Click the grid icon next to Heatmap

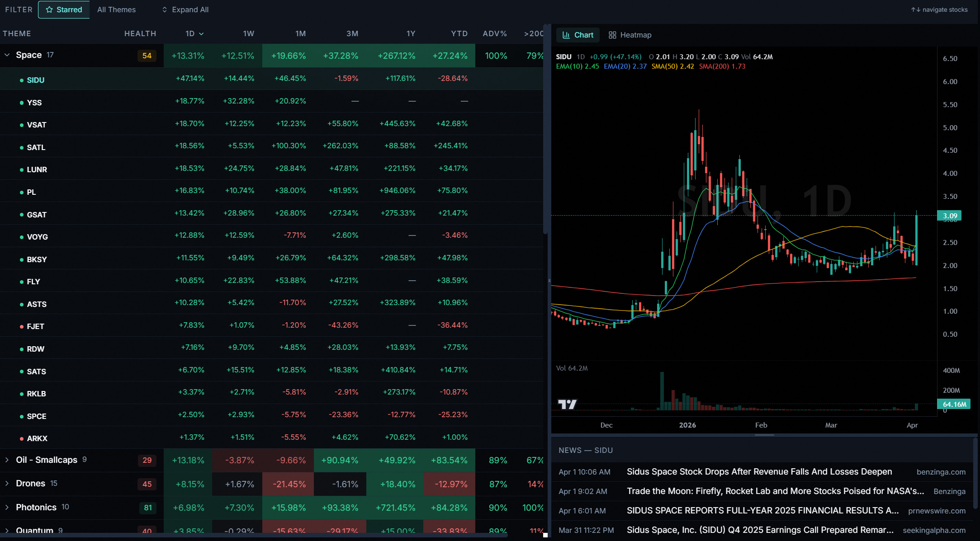pyautogui.click(x=612, y=35)
